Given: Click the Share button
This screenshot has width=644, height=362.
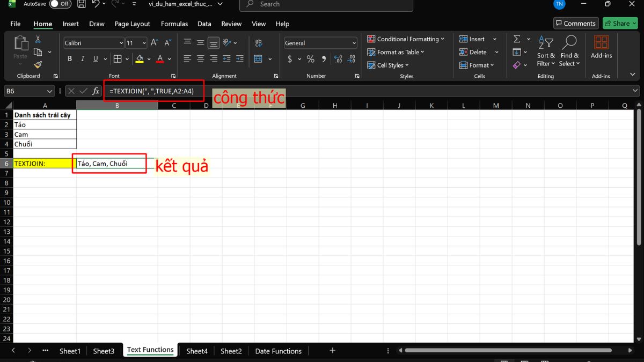Looking at the screenshot, I should (620, 23).
